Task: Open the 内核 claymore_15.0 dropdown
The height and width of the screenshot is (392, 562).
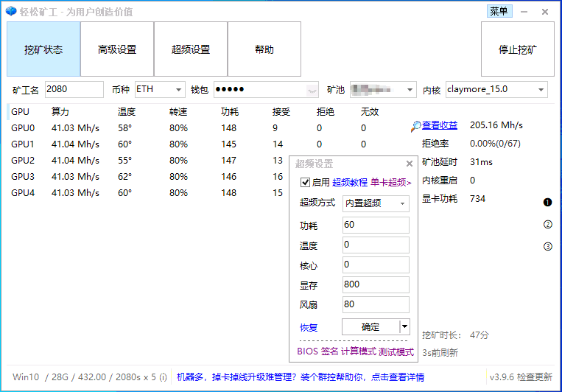Action: coord(541,90)
